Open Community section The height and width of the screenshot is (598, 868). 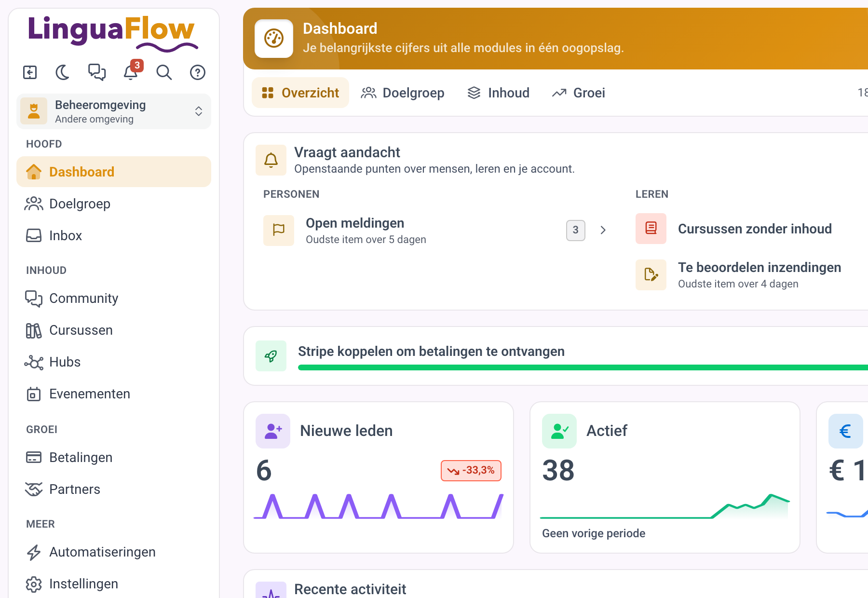[x=114, y=298]
